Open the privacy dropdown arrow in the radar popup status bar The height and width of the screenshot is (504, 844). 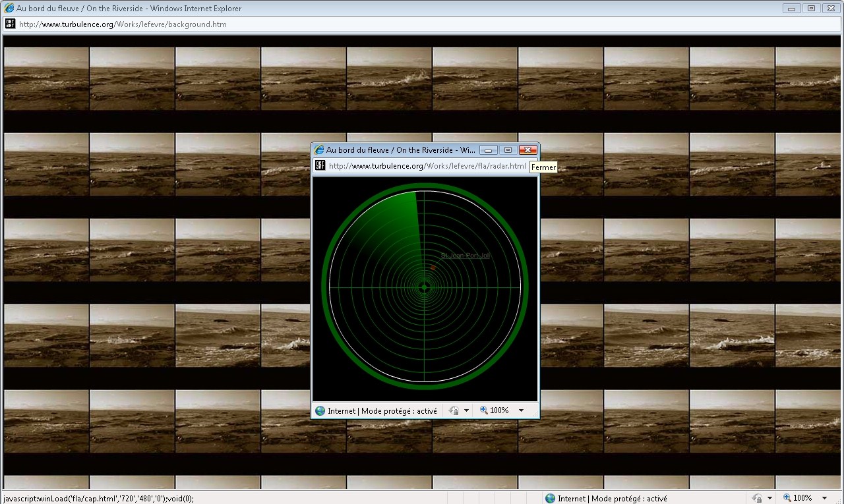click(x=466, y=410)
